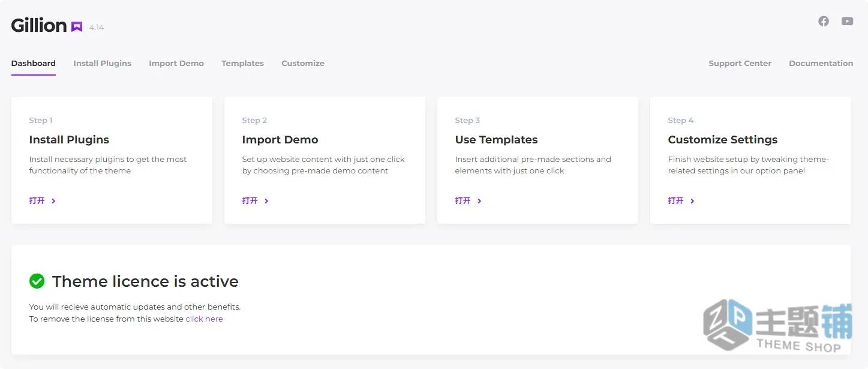Click 打开 under Install Plugins card
The width and height of the screenshot is (868, 369).
click(37, 201)
